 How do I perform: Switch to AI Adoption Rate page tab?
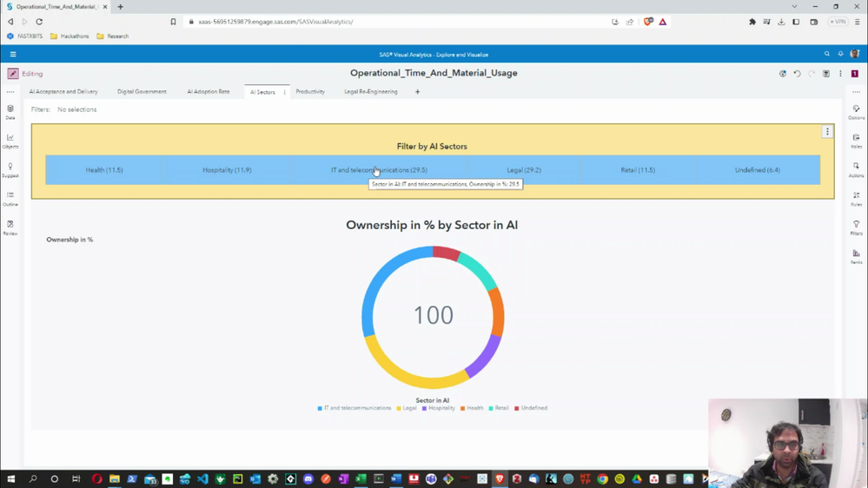[209, 92]
